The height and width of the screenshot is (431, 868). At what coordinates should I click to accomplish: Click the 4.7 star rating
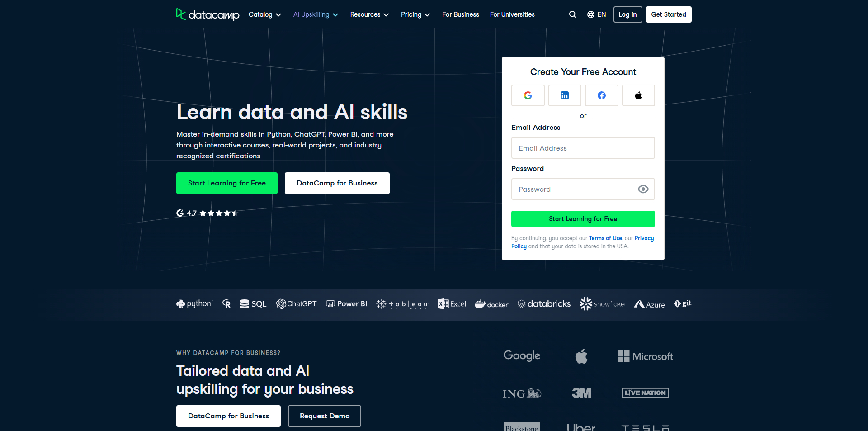(x=206, y=213)
